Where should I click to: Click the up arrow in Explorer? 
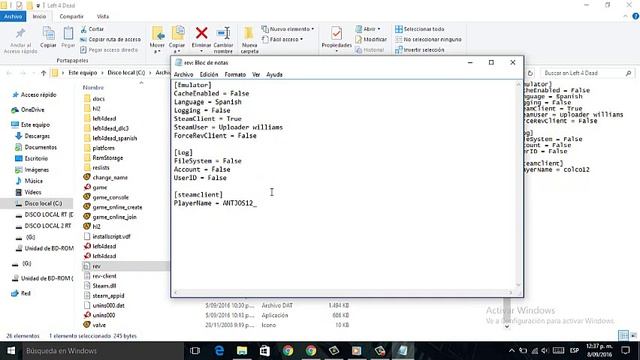click(x=44, y=73)
